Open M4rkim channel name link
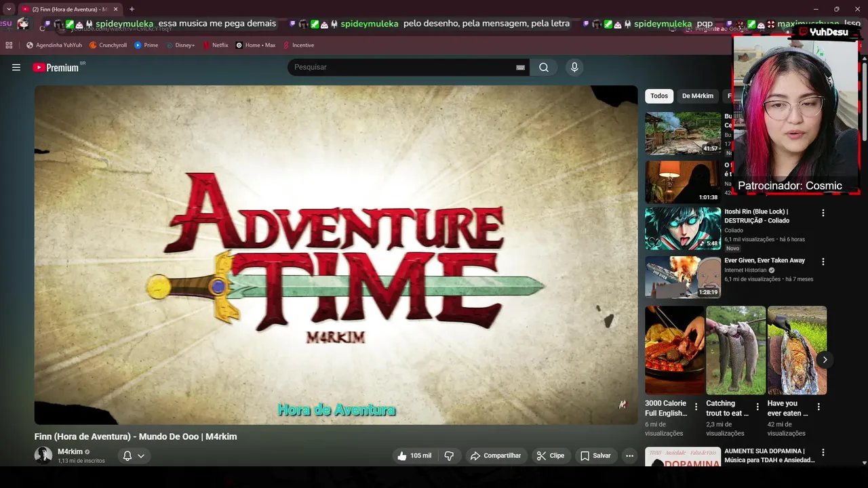Screen dimensions: 868x488 (x=70, y=451)
